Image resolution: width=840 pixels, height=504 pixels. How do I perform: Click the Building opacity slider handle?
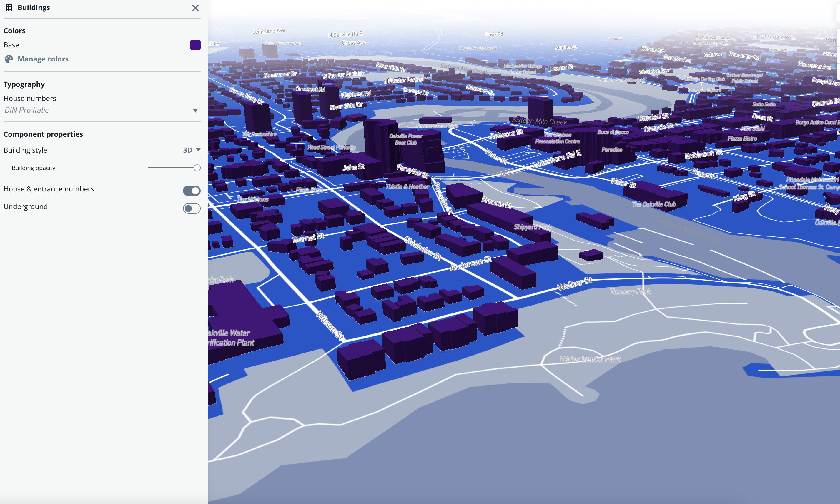click(x=197, y=167)
